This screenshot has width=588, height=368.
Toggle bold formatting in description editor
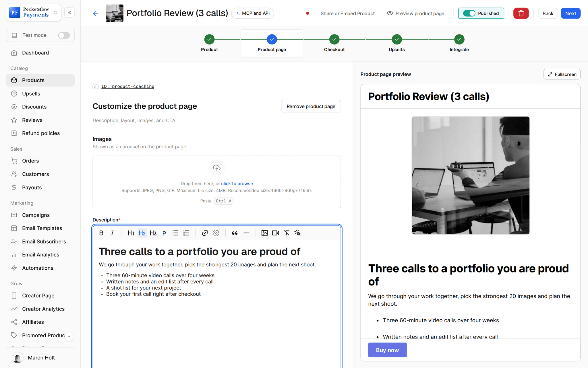click(101, 233)
